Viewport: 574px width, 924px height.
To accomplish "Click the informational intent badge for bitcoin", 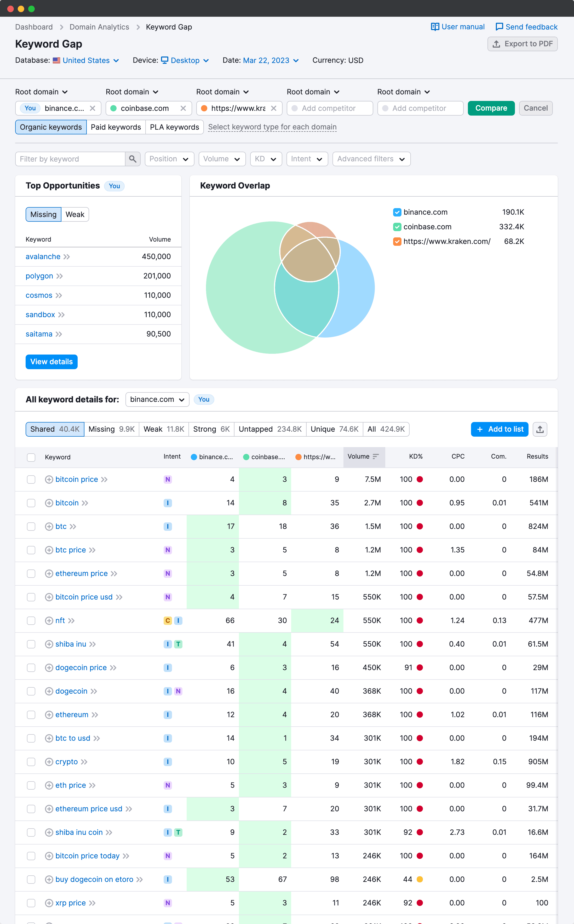I will 167,503.
